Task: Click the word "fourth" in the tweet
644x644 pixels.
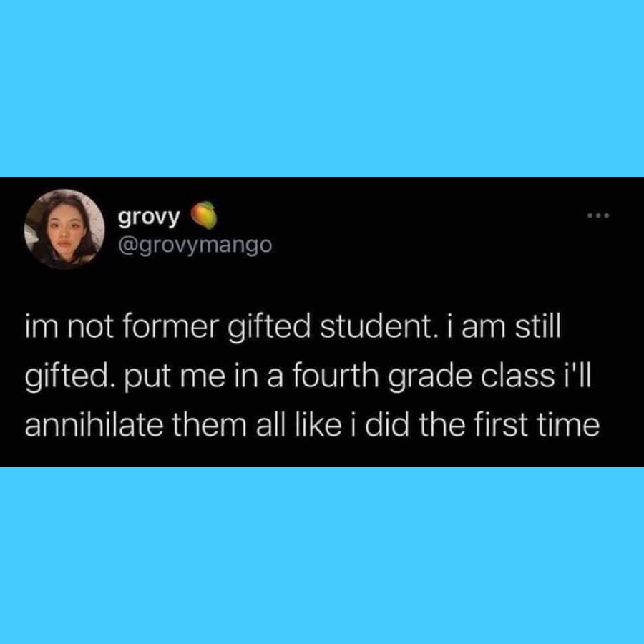Action: pos(345,379)
